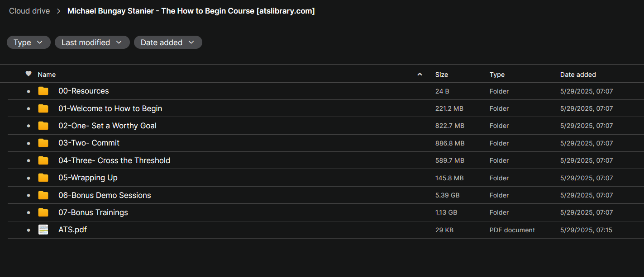The width and height of the screenshot is (644, 277).
Task: Click the Name column sort arrow
Action: 420,74
